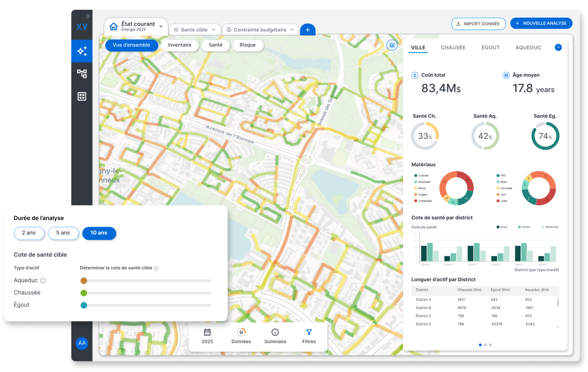Switch to the Chausée tab
The height and width of the screenshot is (372, 588).
[453, 48]
